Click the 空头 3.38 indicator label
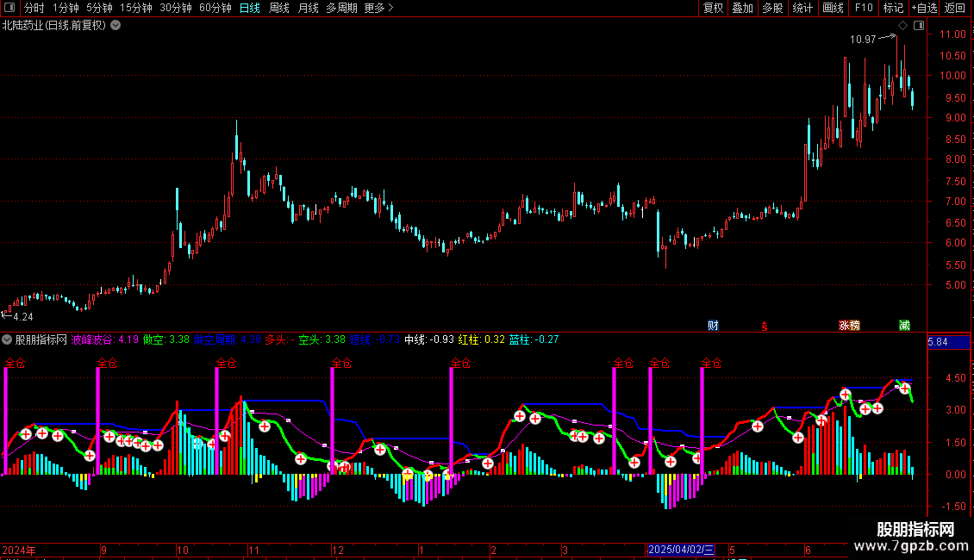The height and width of the screenshot is (560, 974). point(322,339)
